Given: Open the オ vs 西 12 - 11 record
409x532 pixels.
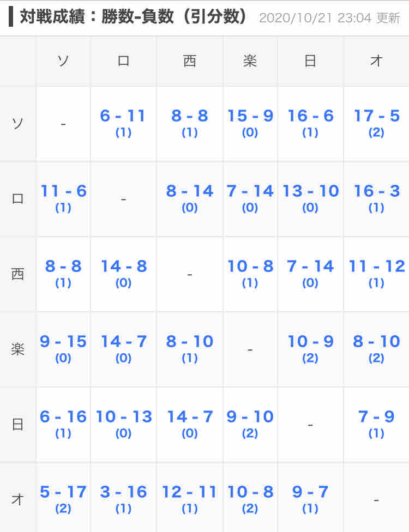Looking at the screenshot, I should [x=189, y=492].
